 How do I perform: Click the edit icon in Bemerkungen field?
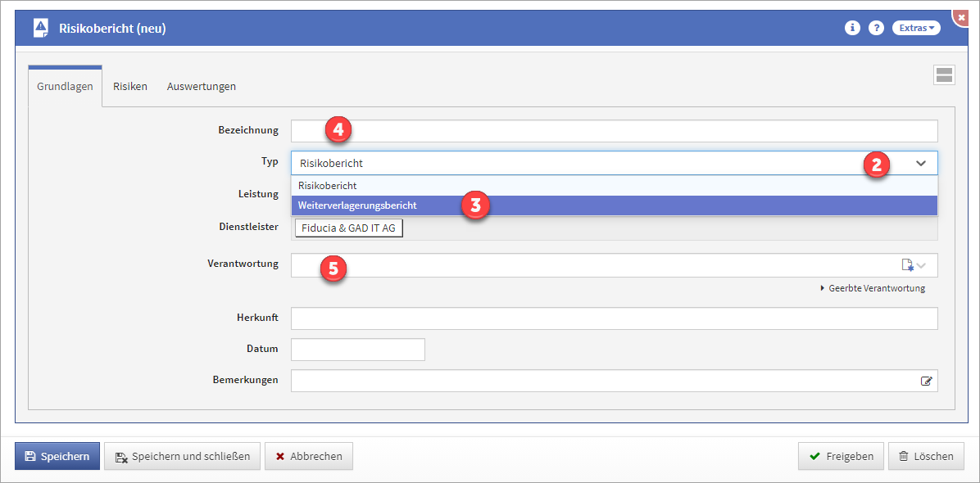(926, 381)
